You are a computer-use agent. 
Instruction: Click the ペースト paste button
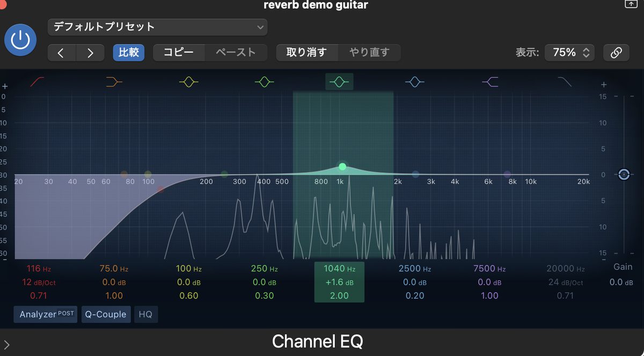(x=236, y=53)
